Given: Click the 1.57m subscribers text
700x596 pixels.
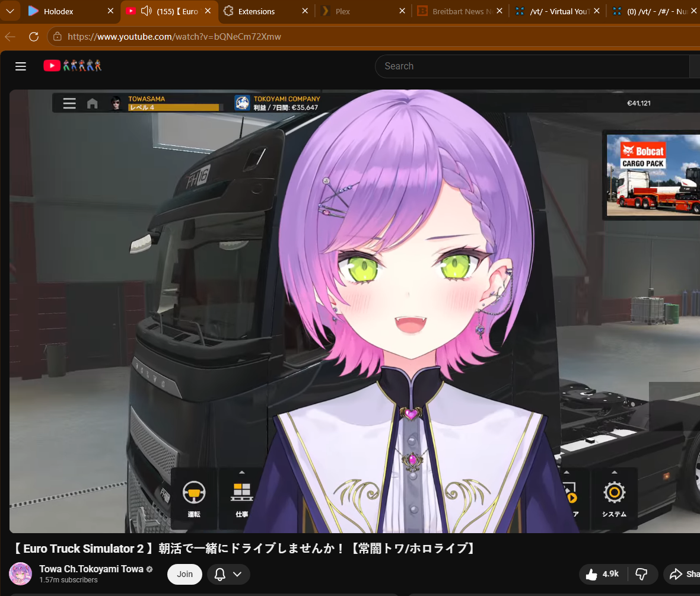Looking at the screenshot, I should (x=68, y=580).
